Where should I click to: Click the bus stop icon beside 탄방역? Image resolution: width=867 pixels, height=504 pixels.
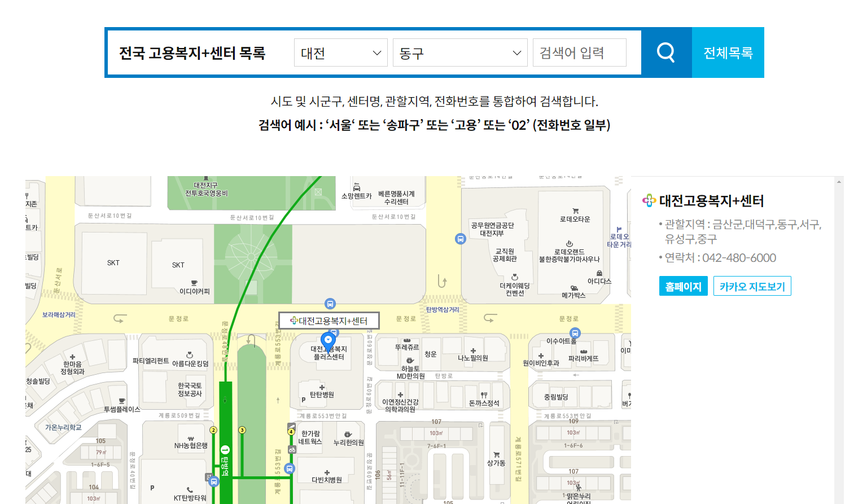click(x=213, y=481)
